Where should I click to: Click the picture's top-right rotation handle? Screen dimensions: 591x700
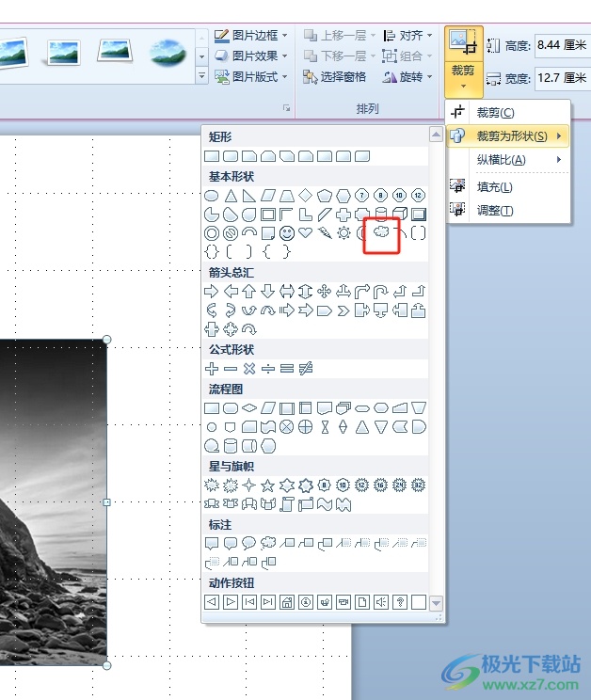pyautogui.click(x=107, y=340)
